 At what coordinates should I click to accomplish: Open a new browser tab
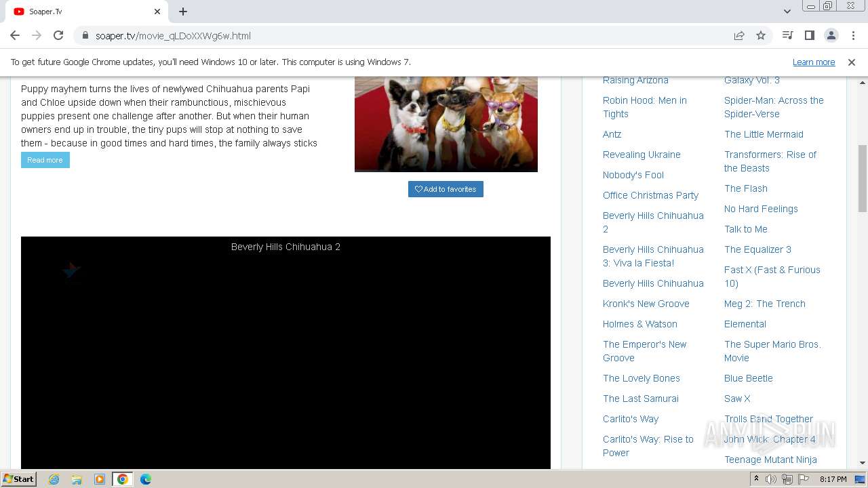(183, 12)
